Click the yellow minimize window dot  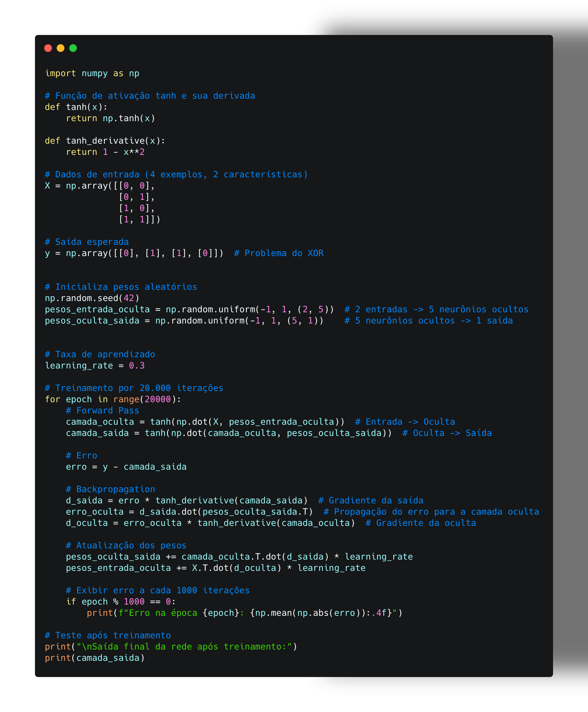click(x=61, y=48)
